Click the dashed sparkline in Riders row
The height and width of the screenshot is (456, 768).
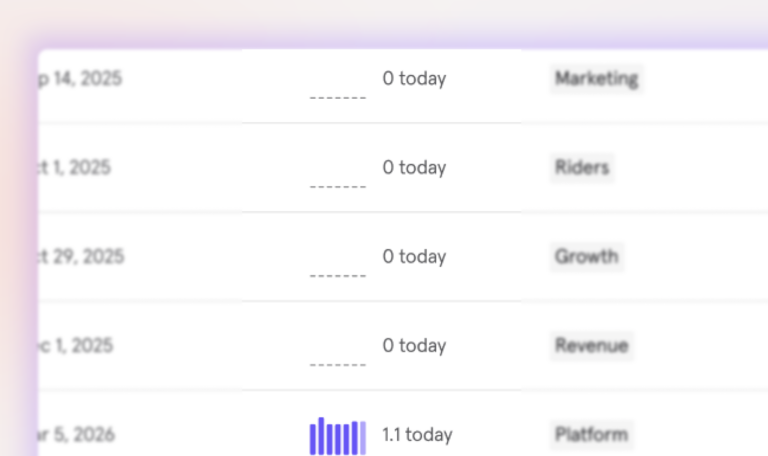337,187
